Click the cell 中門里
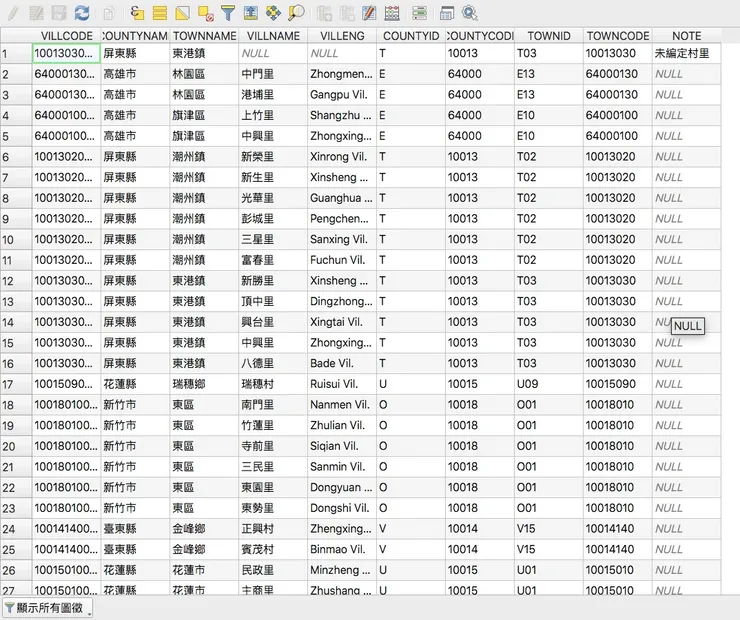The height and width of the screenshot is (620, 740). point(273,74)
